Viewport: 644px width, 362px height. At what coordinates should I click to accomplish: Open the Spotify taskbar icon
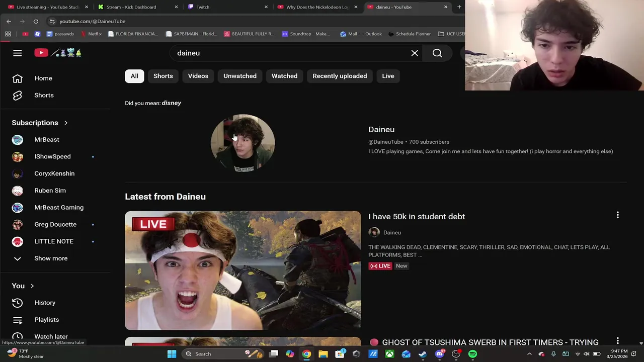[x=472, y=354]
